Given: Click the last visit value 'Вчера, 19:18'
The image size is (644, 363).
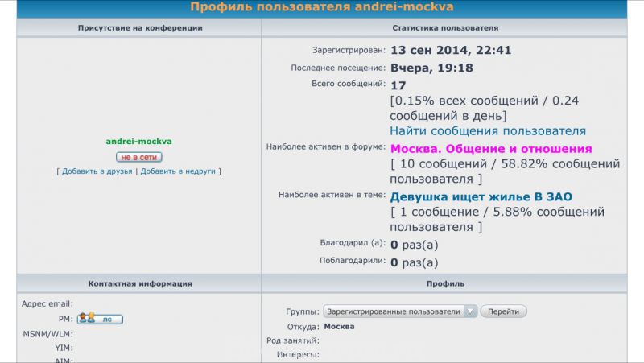Looking at the screenshot, I should pyautogui.click(x=431, y=68).
